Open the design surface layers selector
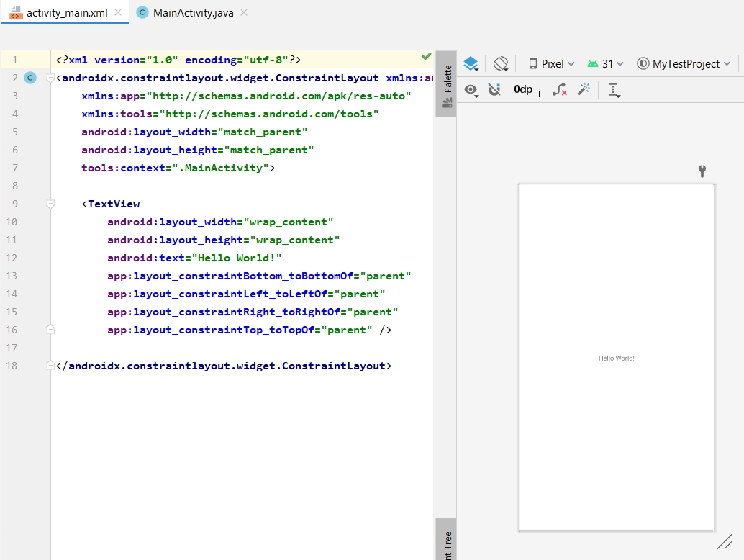Image resolution: width=744 pixels, height=560 pixels. click(471, 64)
